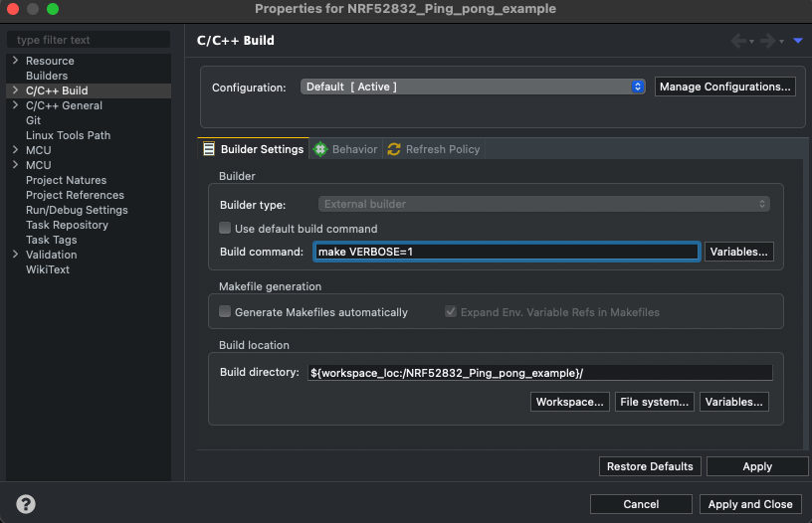Enable Generate Makefiles automatically checkbox
Image resolution: width=812 pixels, height=523 pixels.
[x=225, y=311]
